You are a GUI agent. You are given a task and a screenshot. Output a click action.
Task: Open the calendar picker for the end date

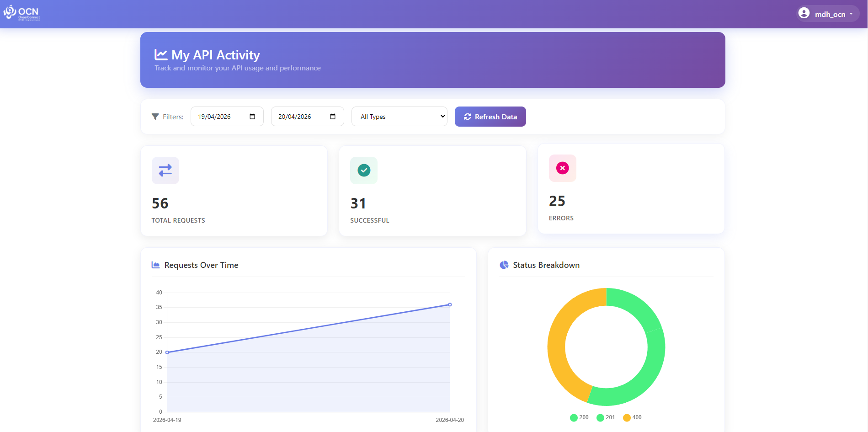333,117
